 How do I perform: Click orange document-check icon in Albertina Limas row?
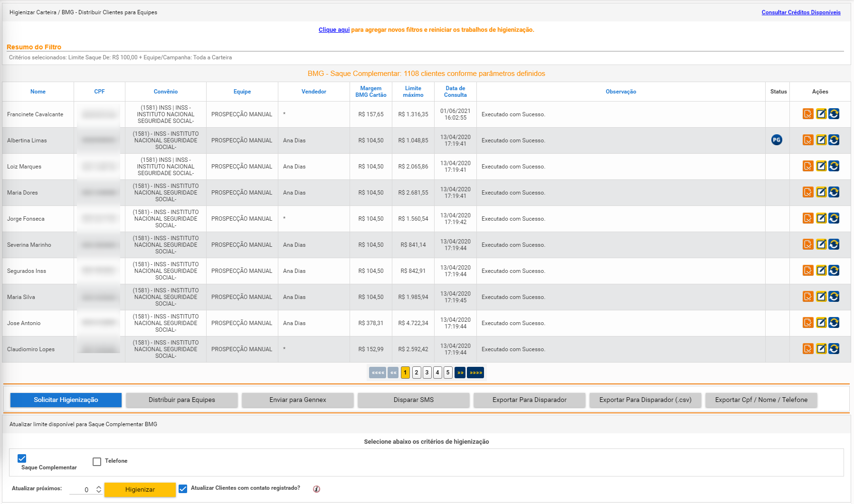[808, 140]
